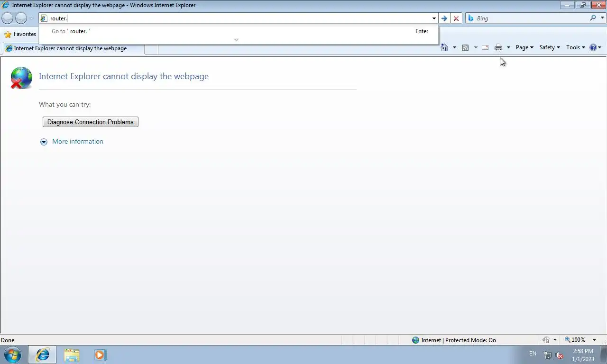Open privacy icon dropdown in status bar
This screenshot has height=364, width=607.
tap(555, 340)
